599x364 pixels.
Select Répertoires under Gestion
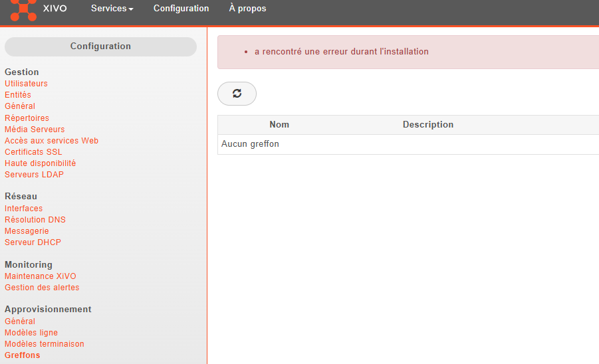27,118
